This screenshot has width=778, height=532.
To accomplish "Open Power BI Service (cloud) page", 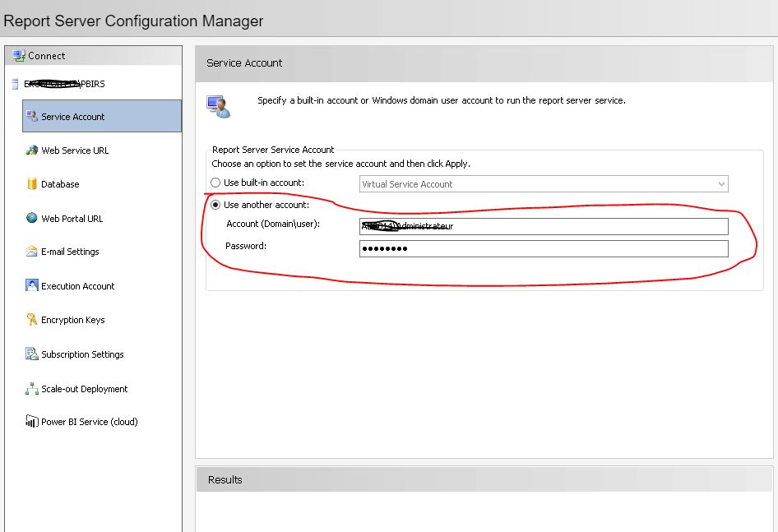I will point(90,422).
